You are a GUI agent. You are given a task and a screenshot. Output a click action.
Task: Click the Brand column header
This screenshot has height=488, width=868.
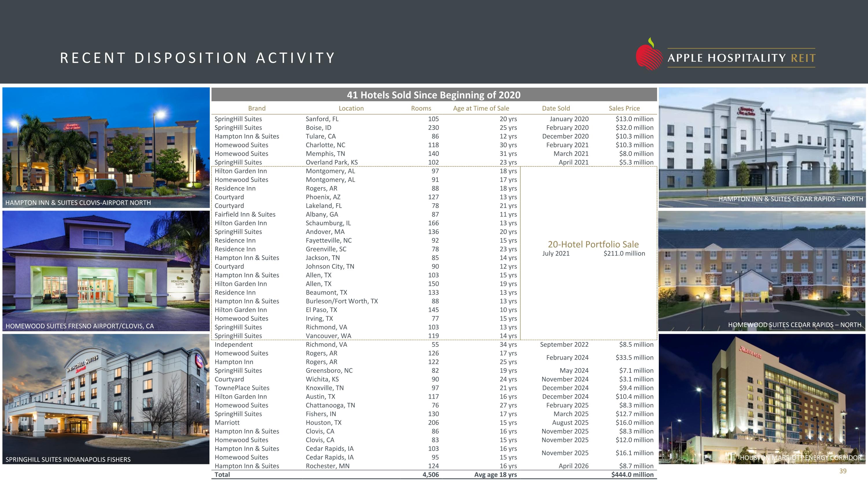click(257, 108)
